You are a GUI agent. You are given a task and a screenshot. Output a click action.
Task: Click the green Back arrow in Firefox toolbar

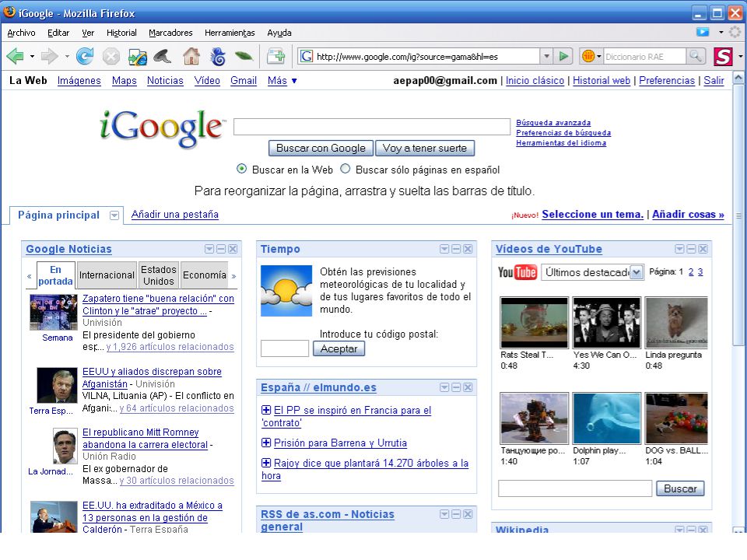15,56
